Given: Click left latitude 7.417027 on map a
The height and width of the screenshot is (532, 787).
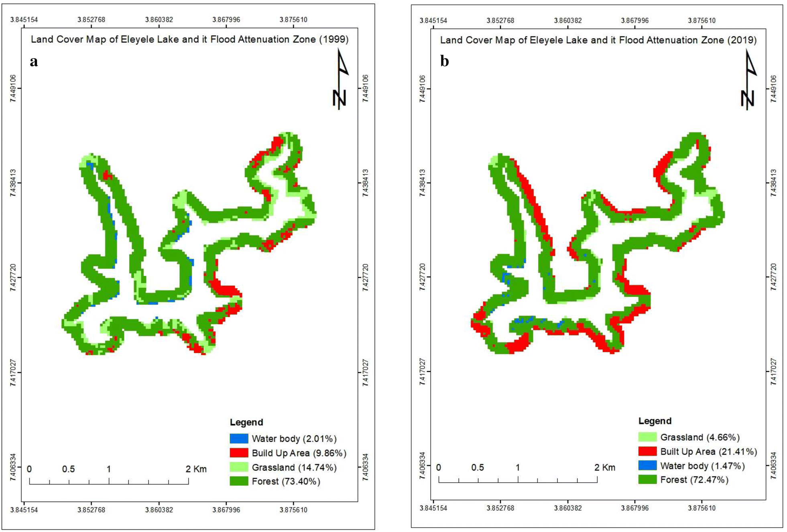Looking at the screenshot, I should (13, 372).
